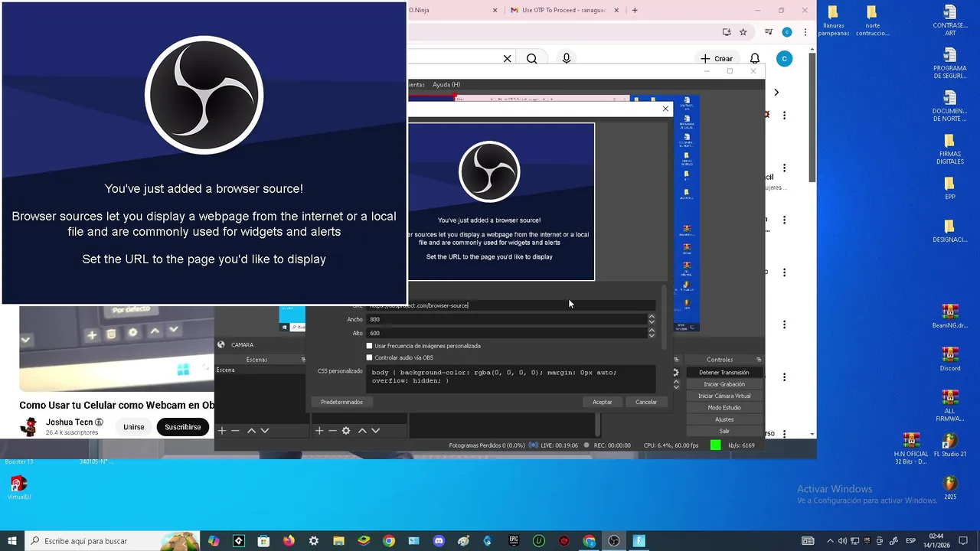Show hidden system tray icons chevron
980x551 pixels.
pos(830,541)
